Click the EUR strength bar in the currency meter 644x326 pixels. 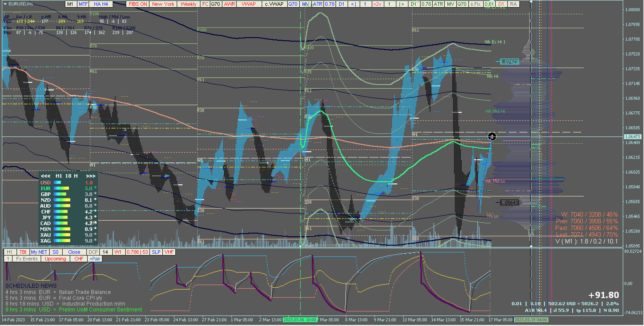click(61, 188)
